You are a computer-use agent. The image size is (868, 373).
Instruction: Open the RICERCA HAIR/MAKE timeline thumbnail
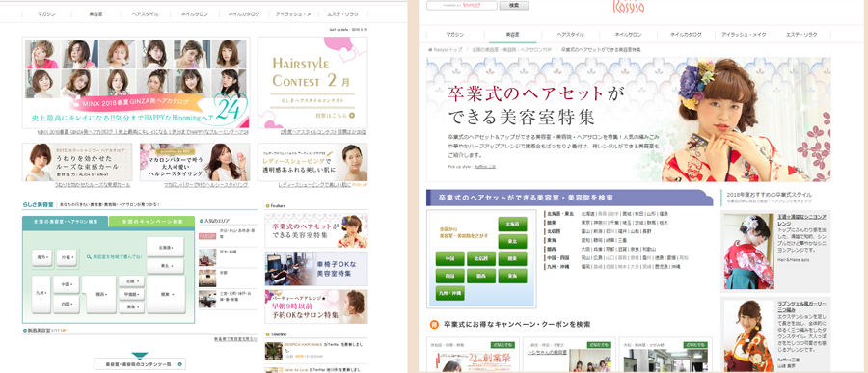tap(274, 351)
